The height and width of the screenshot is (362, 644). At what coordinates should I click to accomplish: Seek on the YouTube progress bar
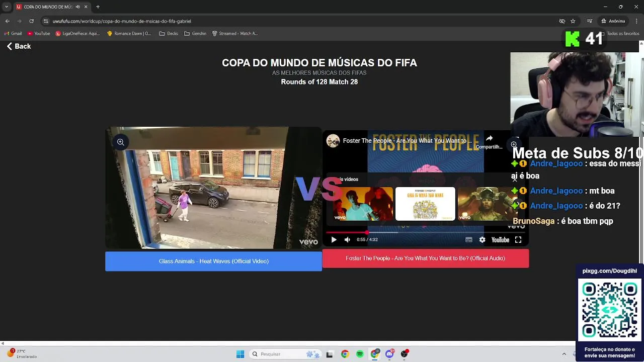425,232
